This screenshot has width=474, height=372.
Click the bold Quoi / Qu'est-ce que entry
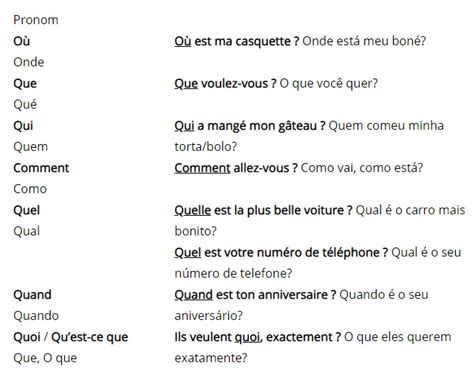[71, 337]
